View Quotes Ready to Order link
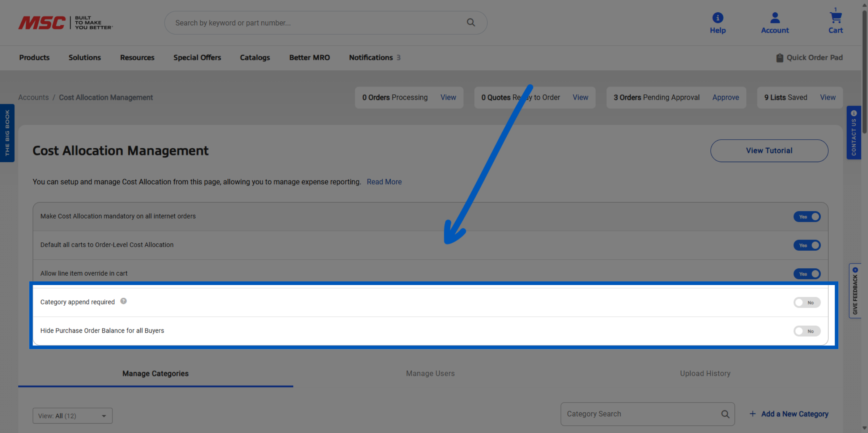 click(580, 97)
